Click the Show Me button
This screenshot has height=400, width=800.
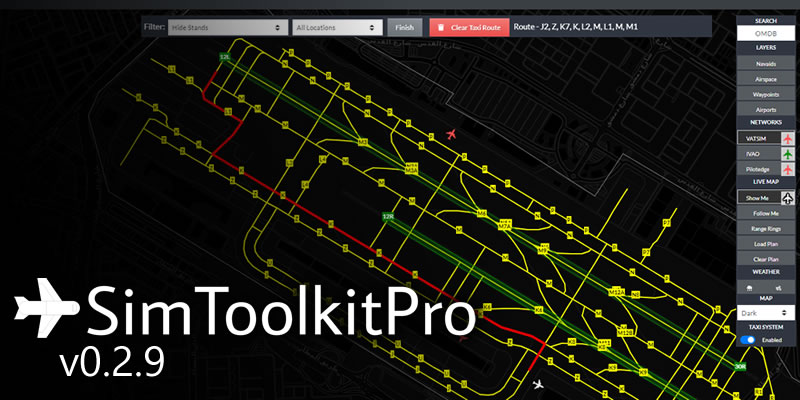coord(759,198)
